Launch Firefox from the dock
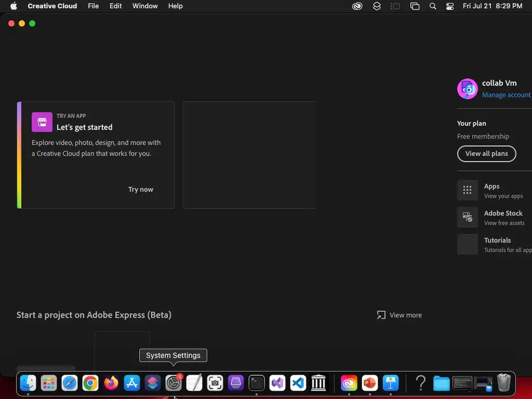532x399 pixels. tap(111, 383)
